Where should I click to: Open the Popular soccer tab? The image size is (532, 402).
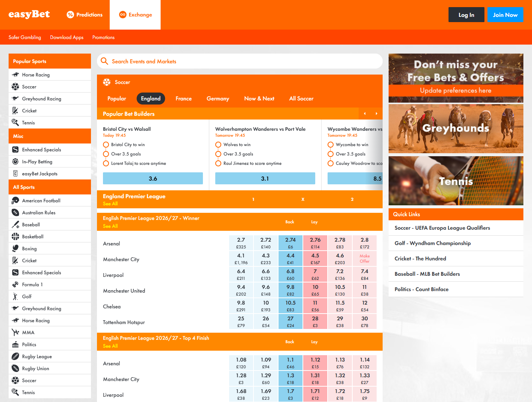pyautogui.click(x=117, y=99)
